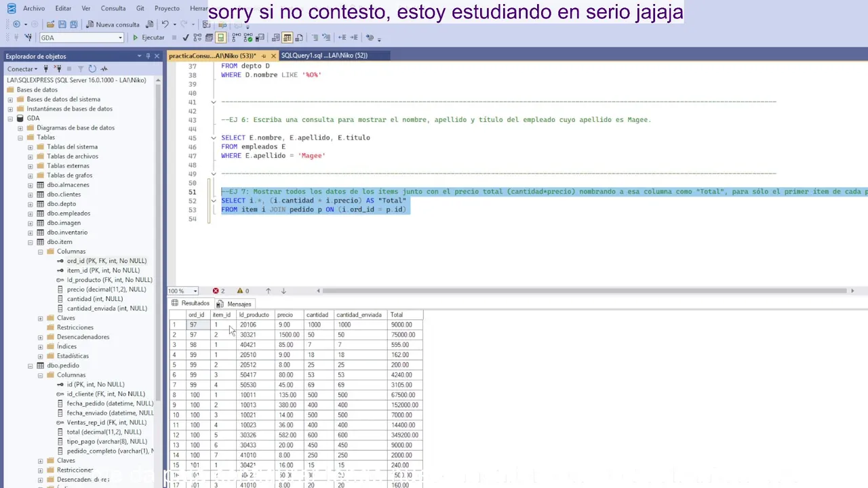Click the parse query checkmark icon
This screenshot has width=868, height=488.
click(x=185, y=38)
